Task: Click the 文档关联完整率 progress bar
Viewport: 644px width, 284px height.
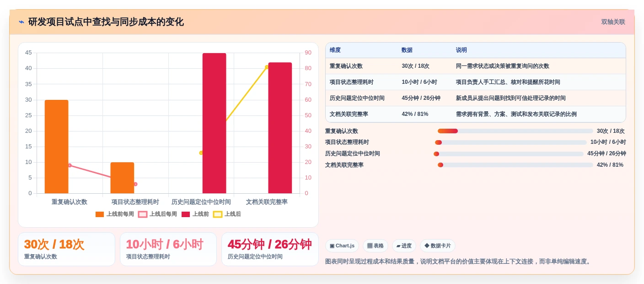Action: pyautogui.click(x=515, y=165)
